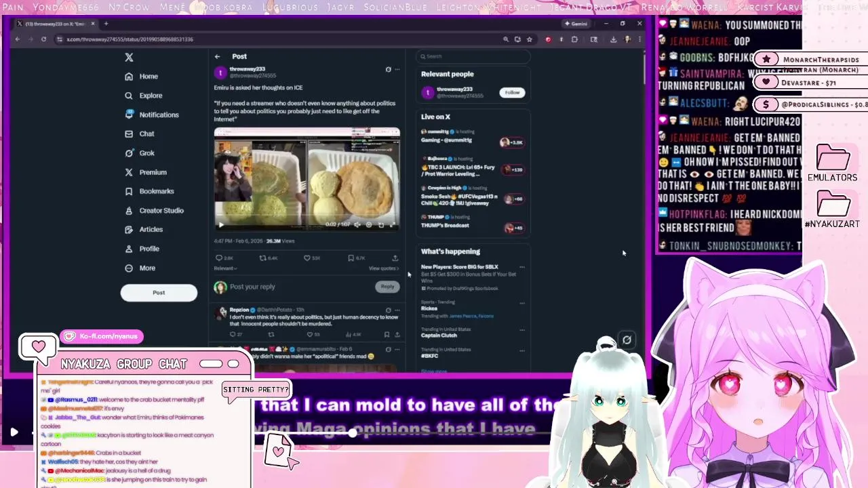This screenshot has height=488, width=868.
Task: Click the browser address bar URL
Action: [x=130, y=39]
